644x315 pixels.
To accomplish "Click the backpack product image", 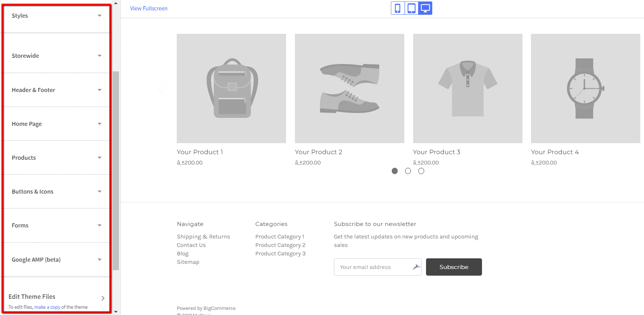I will pyautogui.click(x=231, y=88).
